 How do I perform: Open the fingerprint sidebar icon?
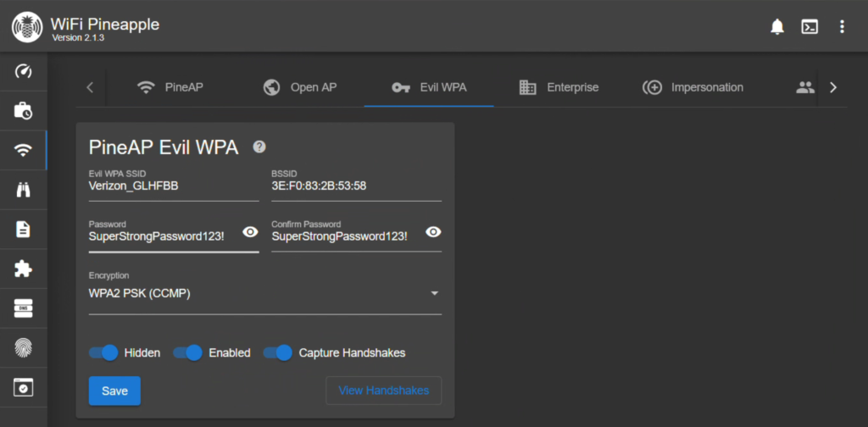(23, 348)
